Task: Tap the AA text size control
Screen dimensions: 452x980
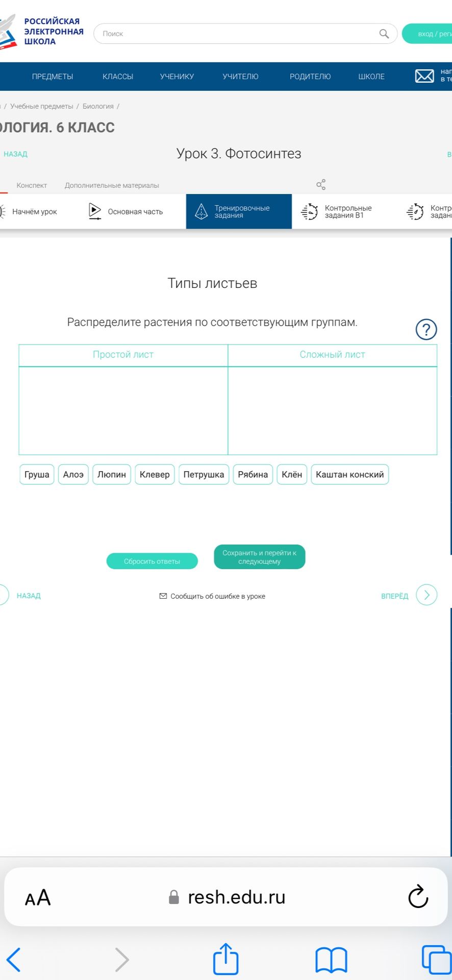Action: tap(38, 897)
